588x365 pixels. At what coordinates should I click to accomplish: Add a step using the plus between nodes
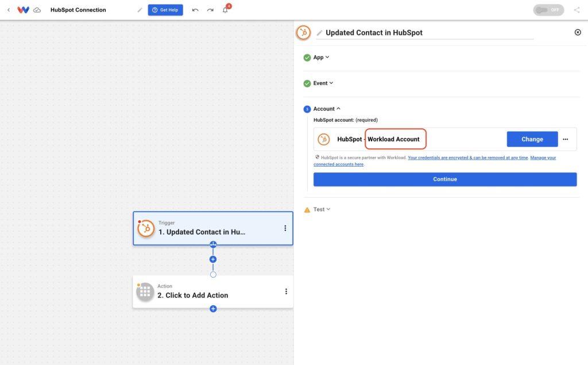point(213,259)
